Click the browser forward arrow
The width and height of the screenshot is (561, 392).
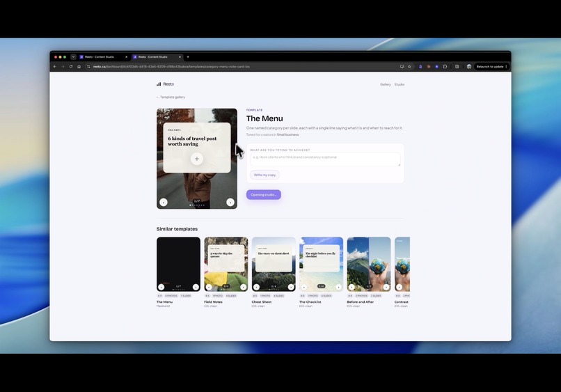click(x=63, y=67)
